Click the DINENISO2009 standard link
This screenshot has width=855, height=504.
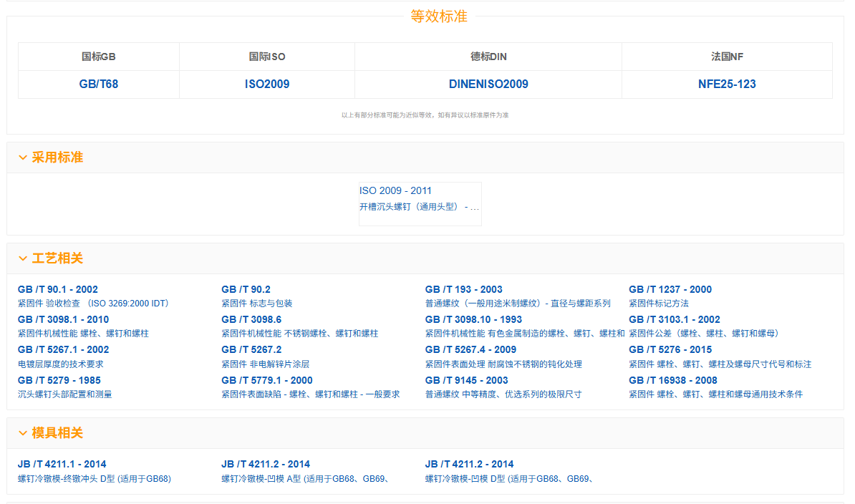click(488, 84)
